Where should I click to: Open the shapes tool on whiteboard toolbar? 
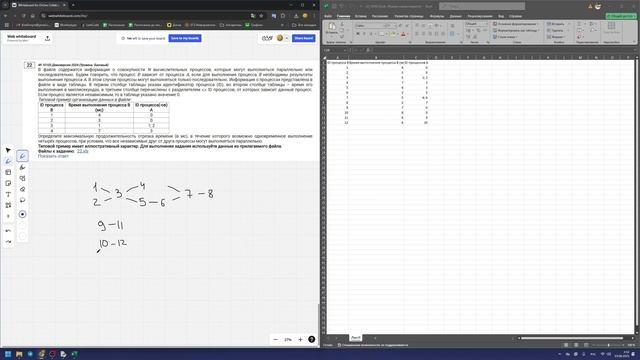(8, 205)
